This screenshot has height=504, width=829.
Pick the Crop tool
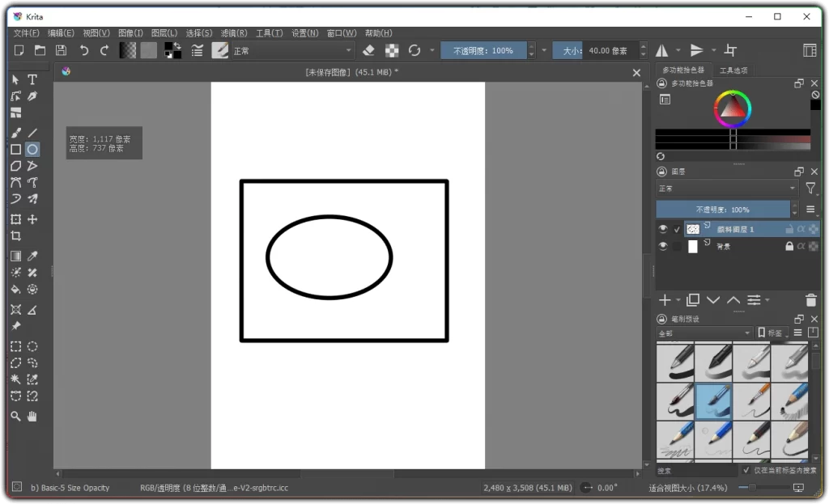(x=16, y=235)
